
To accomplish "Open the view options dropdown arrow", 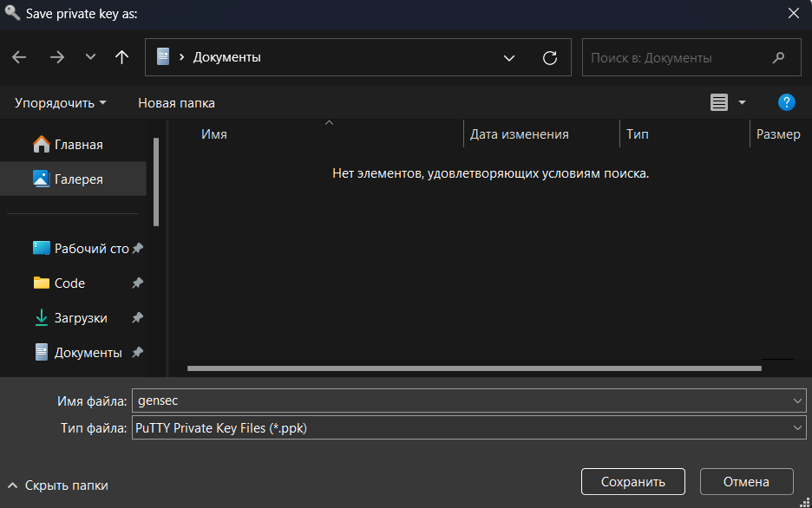I will point(742,102).
